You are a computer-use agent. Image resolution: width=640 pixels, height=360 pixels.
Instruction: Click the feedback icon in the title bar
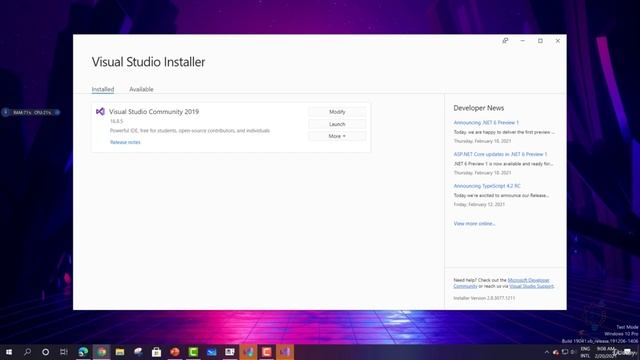(505, 41)
